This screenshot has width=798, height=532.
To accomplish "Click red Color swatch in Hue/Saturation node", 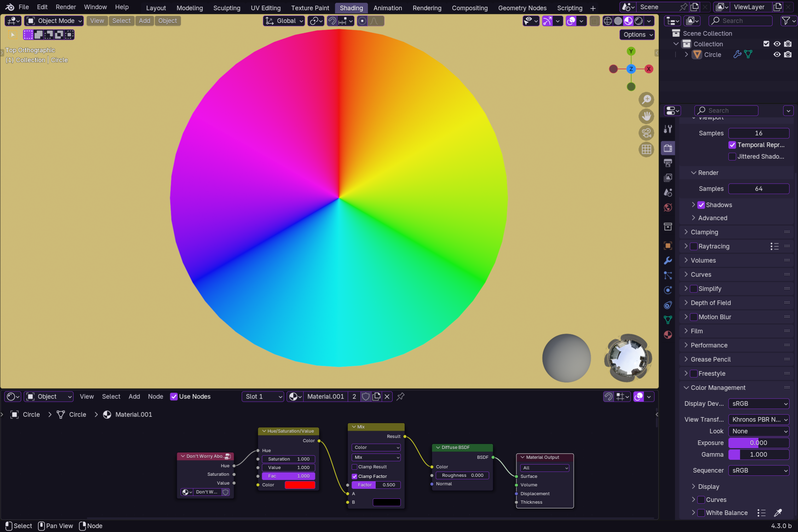I will click(300, 485).
